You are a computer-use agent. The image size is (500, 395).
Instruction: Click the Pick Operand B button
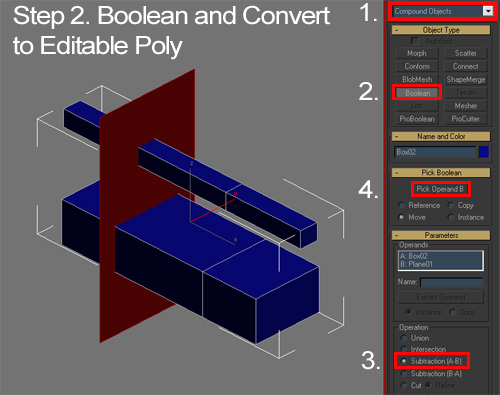440,189
